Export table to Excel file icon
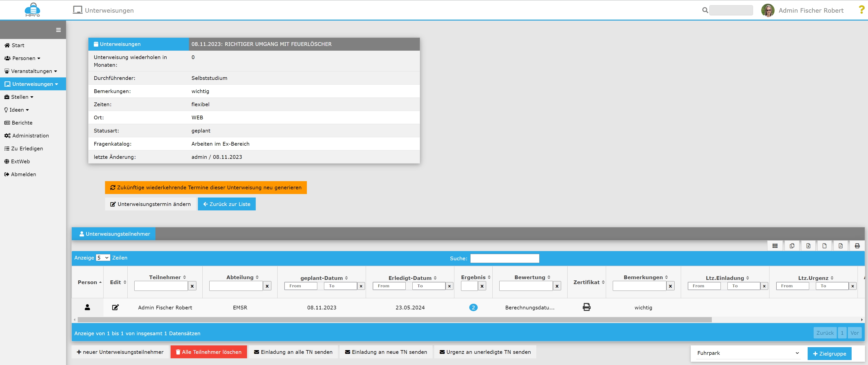 click(x=808, y=246)
